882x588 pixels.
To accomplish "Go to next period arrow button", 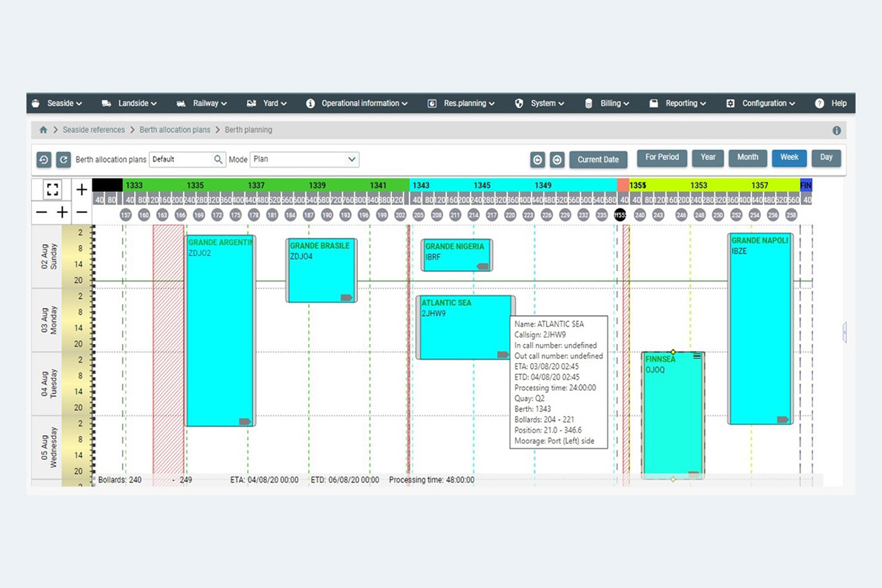I will coord(557,159).
